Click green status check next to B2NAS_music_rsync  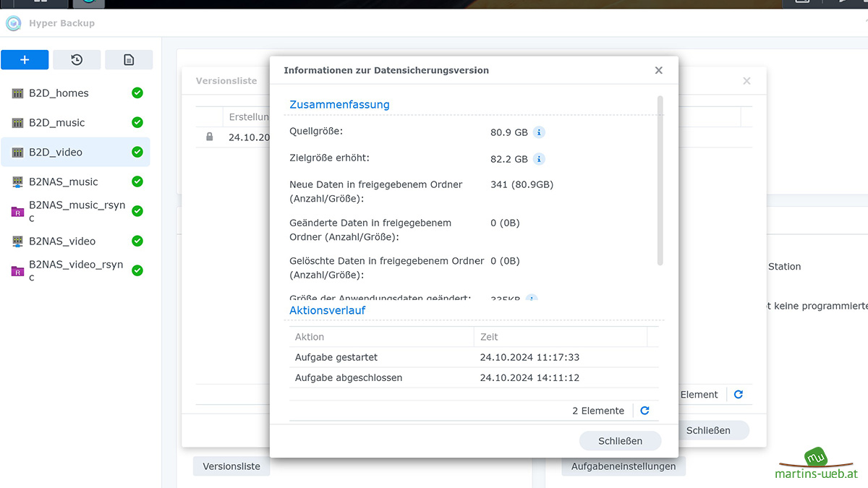(137, 211)
